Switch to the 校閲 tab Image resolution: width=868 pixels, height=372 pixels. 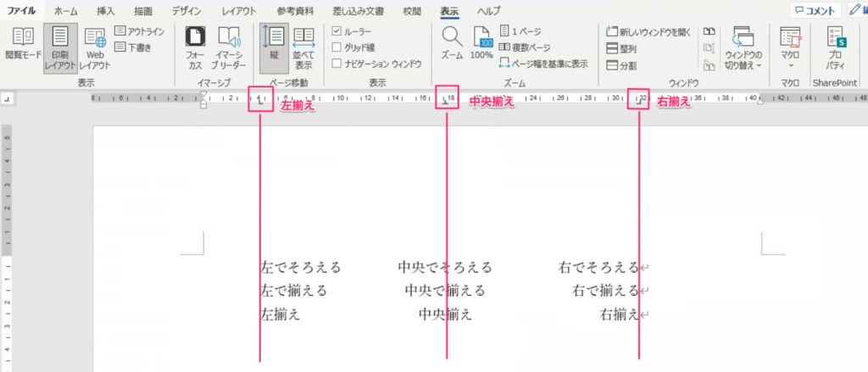tap(412, 11)
